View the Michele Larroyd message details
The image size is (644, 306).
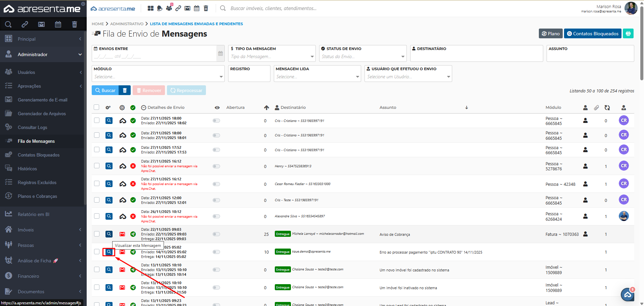pyautogui.click(x=109, y=234)
